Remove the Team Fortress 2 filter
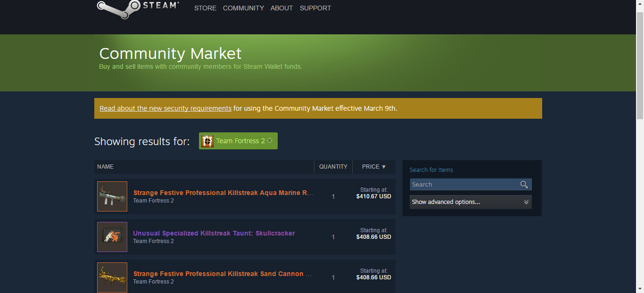 point(270,140)
